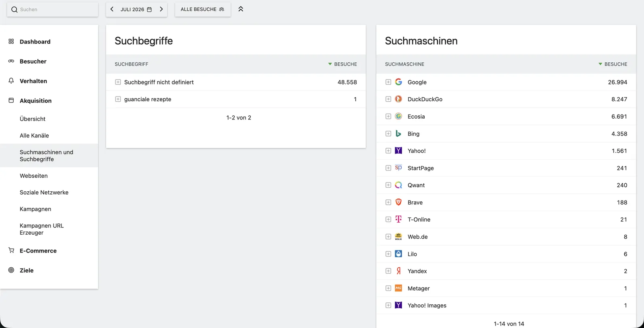Click the Akquisition window icon

11,100
